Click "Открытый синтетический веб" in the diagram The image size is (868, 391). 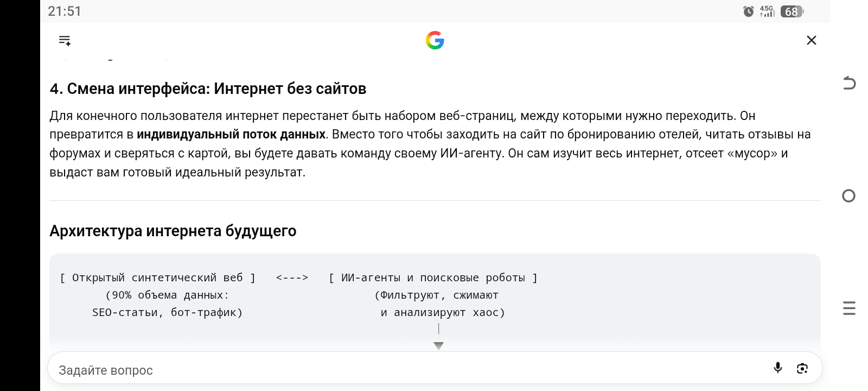(x=157, y=278)
